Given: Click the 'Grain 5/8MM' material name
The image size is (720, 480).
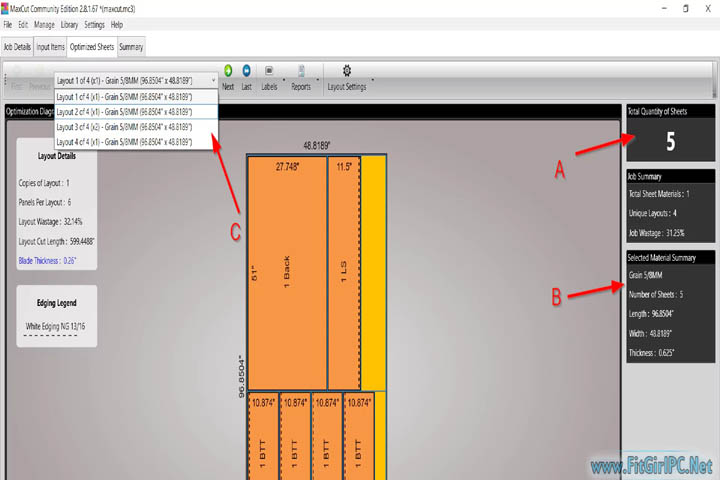Looking at the screenshot, I should click(646, 276).
